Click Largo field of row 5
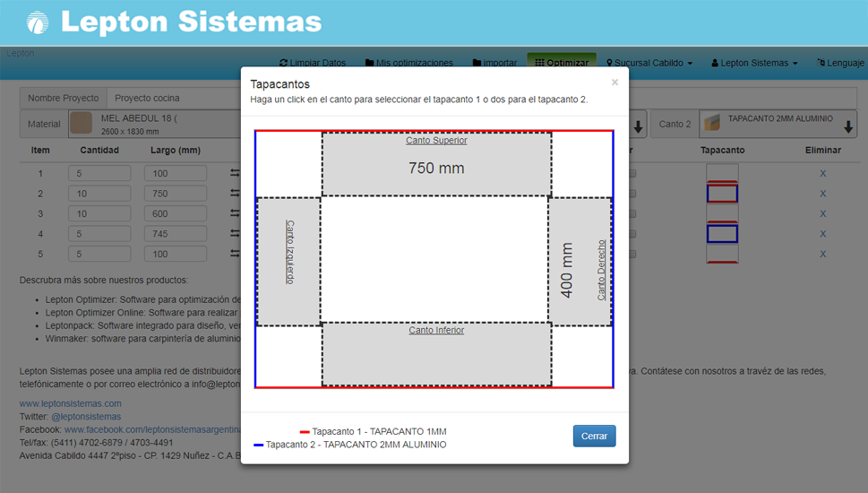 coord(176,254)
